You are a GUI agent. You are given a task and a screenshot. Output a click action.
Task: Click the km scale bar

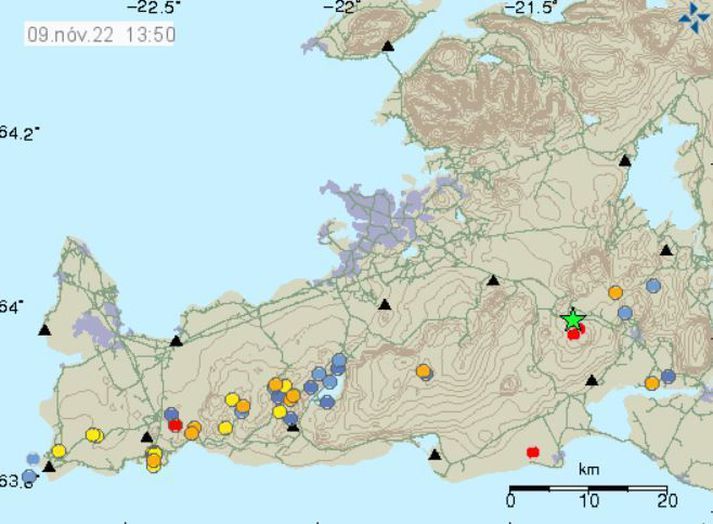tap(588, 489)
